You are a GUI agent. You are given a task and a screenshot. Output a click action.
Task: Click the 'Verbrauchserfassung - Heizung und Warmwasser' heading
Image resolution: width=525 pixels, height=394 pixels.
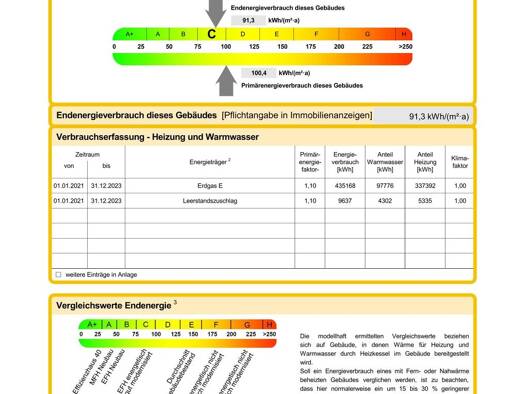(x=157, y=137)
